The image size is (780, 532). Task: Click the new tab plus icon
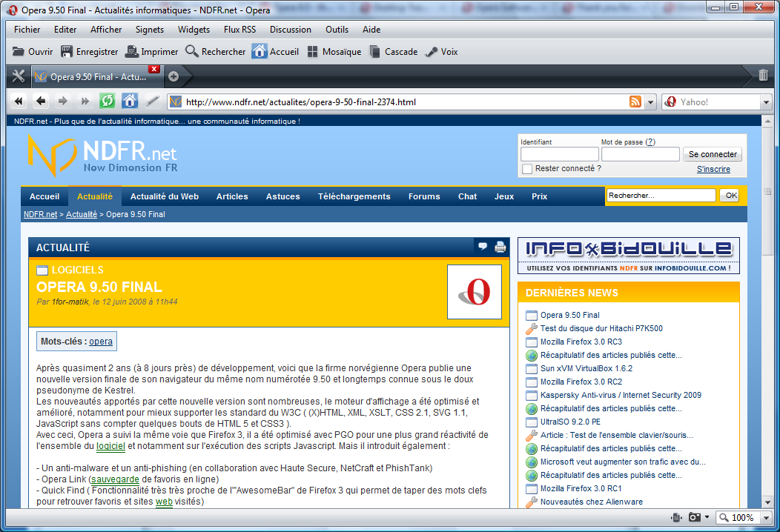click(173, 76)
